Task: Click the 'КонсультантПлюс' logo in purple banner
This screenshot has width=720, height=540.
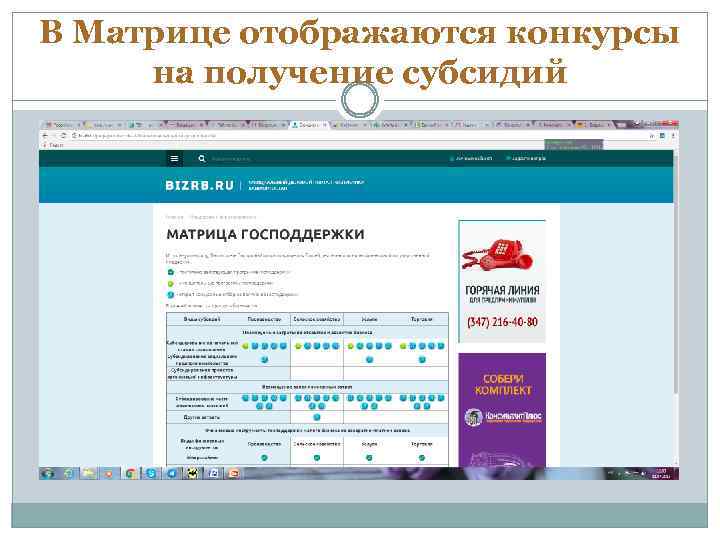Action: click(x=503, y=417)
